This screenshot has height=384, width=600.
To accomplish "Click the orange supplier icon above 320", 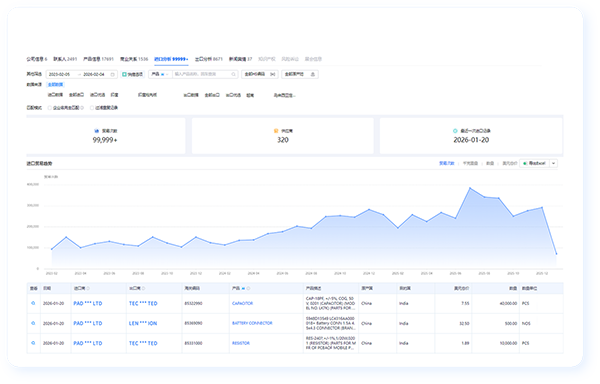I will pyautogui.click(x=276, y=131).
